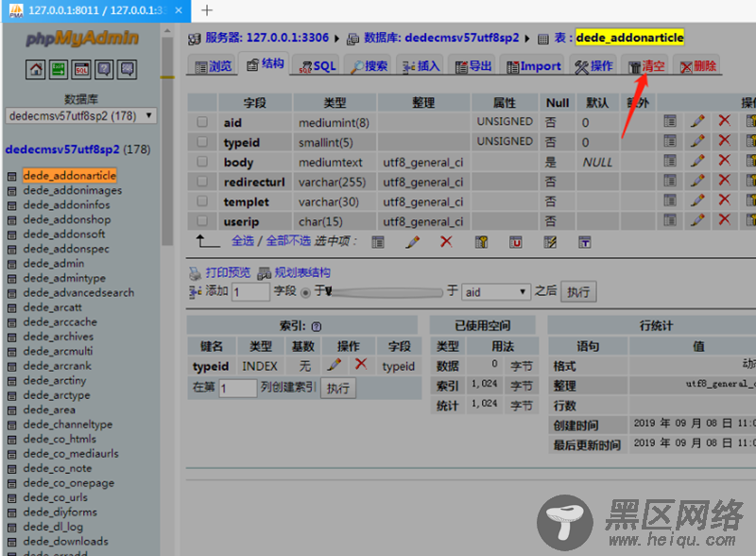Screen dimensions: 756x556
Task: Delete the aid field red X
Action: [724, 120]
